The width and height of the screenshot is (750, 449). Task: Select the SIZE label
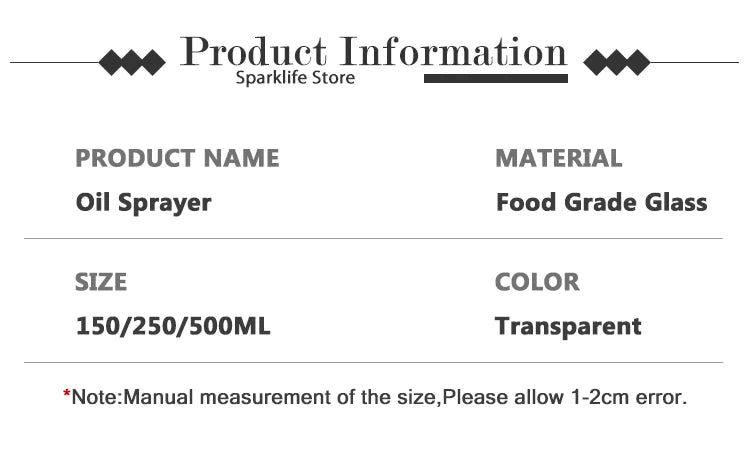tap(101, 282)
